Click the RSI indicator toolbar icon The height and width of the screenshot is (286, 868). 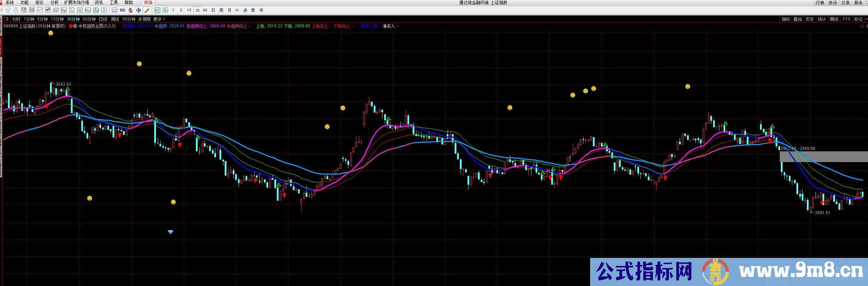122,10
